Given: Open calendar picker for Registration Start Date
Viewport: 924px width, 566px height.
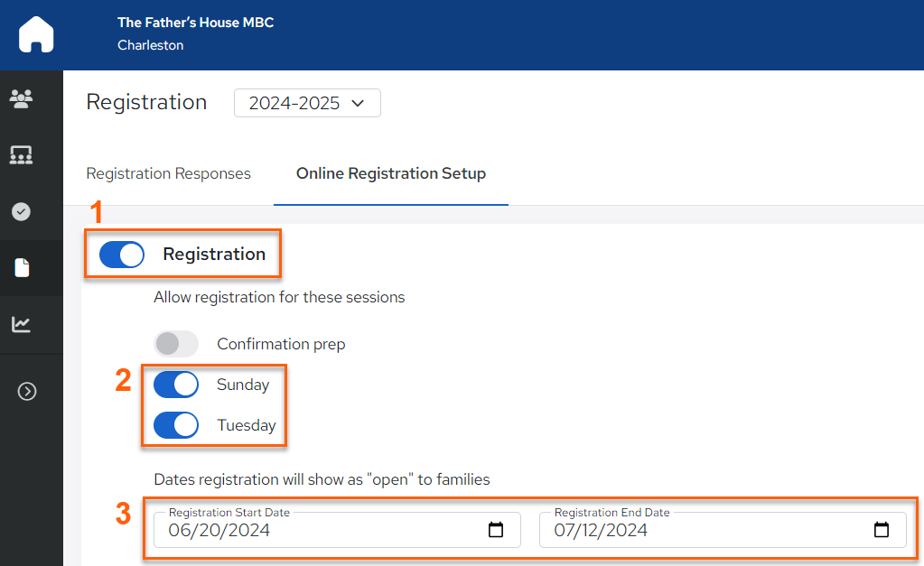Looking at the screenshot, I should tap(496, 530).
